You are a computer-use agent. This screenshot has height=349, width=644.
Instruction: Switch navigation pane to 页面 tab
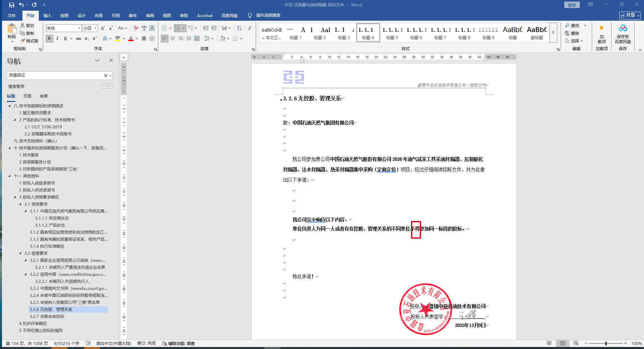[x=27, y=96]
